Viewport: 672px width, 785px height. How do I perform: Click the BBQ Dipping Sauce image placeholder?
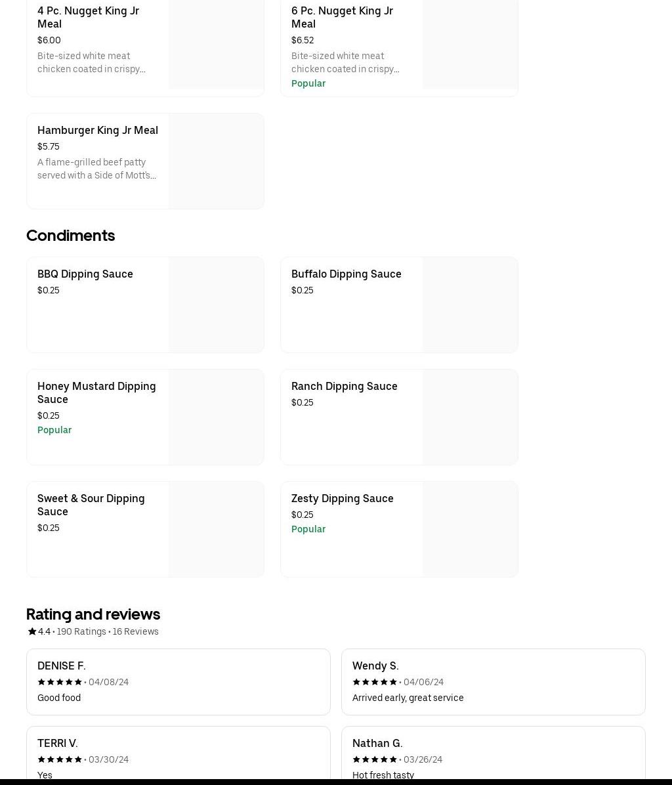click(216, 305)
